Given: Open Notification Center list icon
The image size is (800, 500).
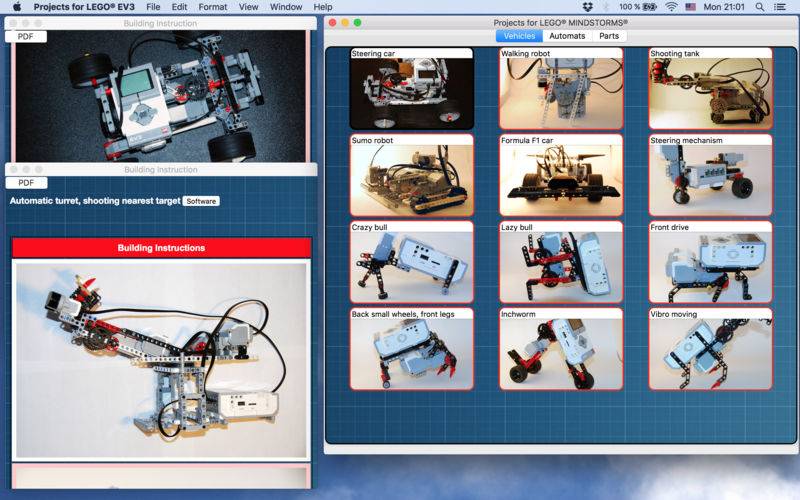Looking at the screenshot, I should pos(780,7).
